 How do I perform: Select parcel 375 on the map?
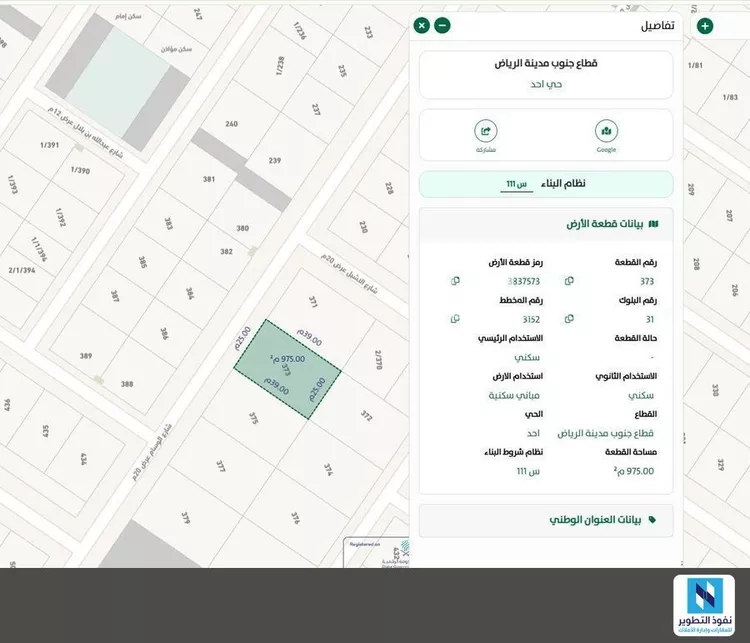tap(254, 419)
